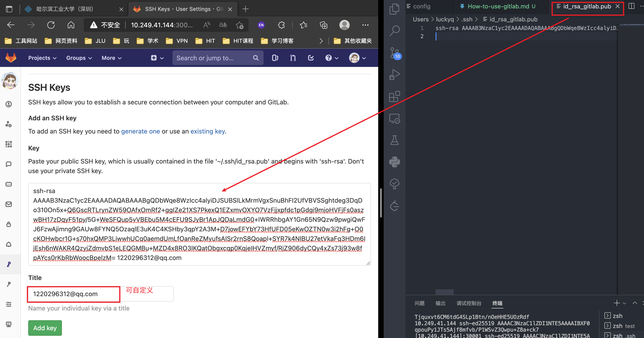Click GitLab fox logo in navbar
This screenshot has width=644, height=338.
pyautogui.click(x=11, y=58)
